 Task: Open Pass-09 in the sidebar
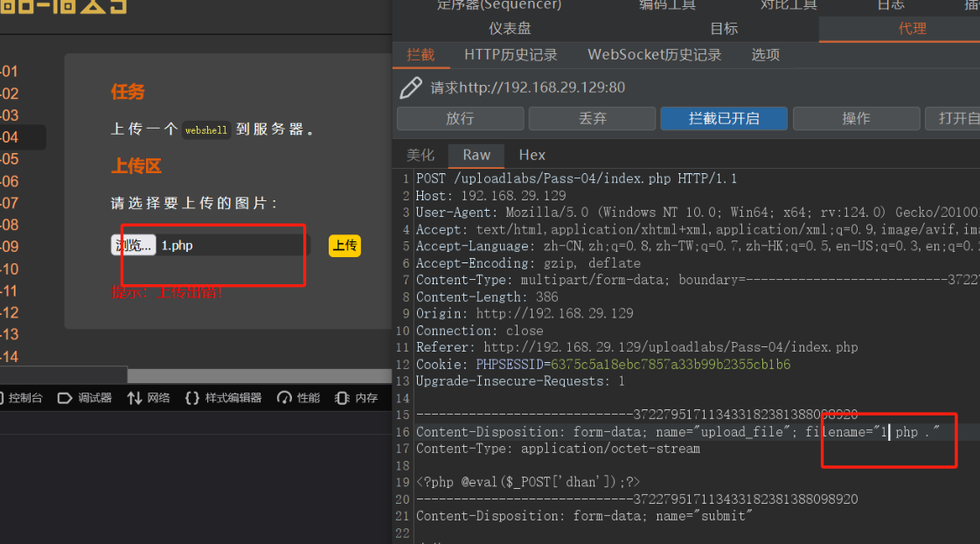coord(10,247)
